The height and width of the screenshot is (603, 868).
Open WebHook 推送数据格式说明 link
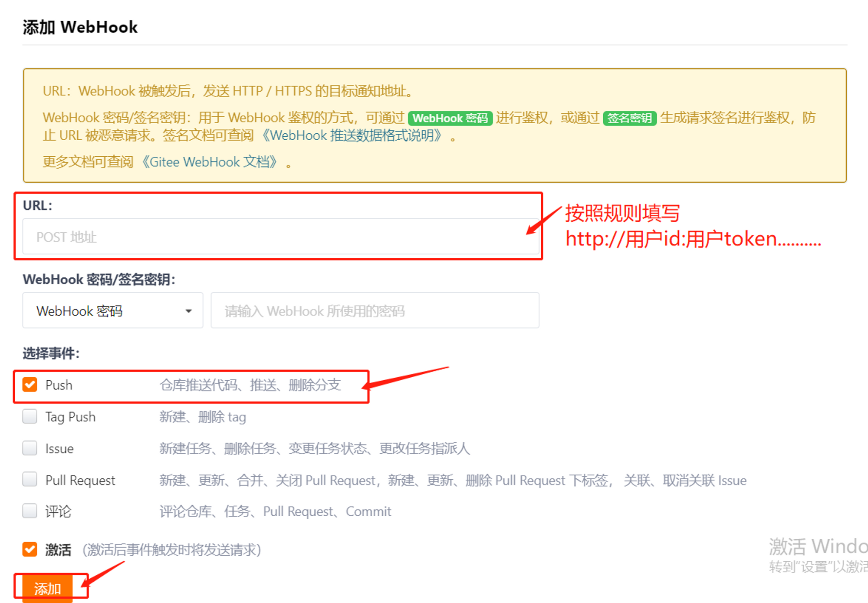point(352,135)
